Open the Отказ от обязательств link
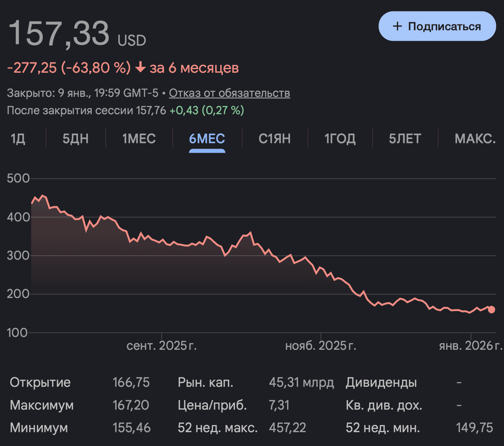This screenshot has width=504, height=446. (x=230, y=93)
